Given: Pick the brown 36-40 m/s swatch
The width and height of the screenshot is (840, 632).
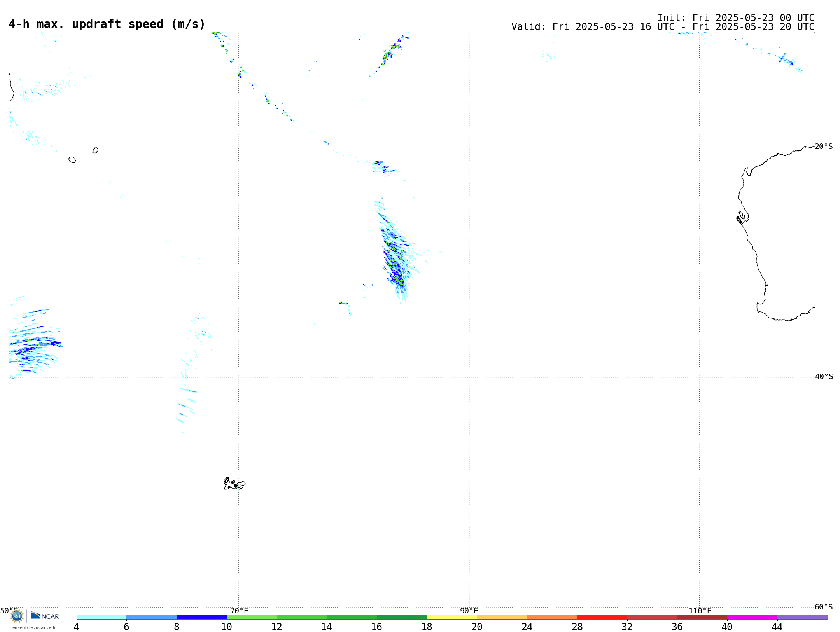Looking at the screenshot, I should 702,617.
